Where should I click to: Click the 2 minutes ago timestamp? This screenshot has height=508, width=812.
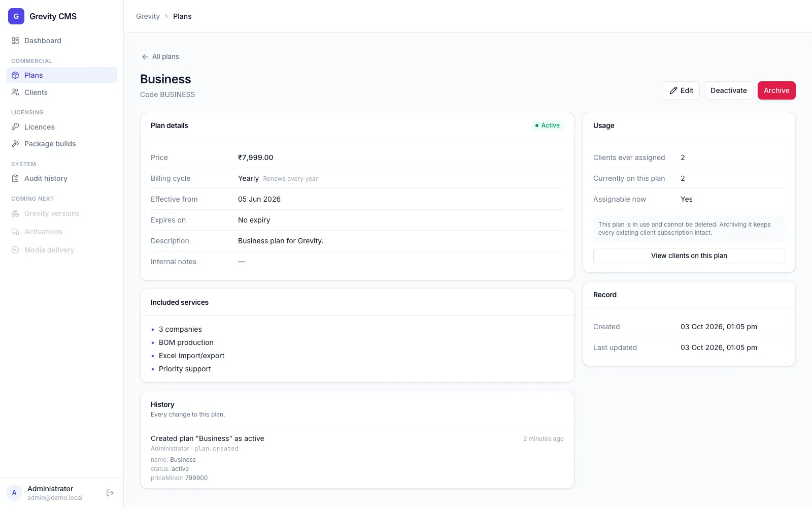(x=544, y=439)
